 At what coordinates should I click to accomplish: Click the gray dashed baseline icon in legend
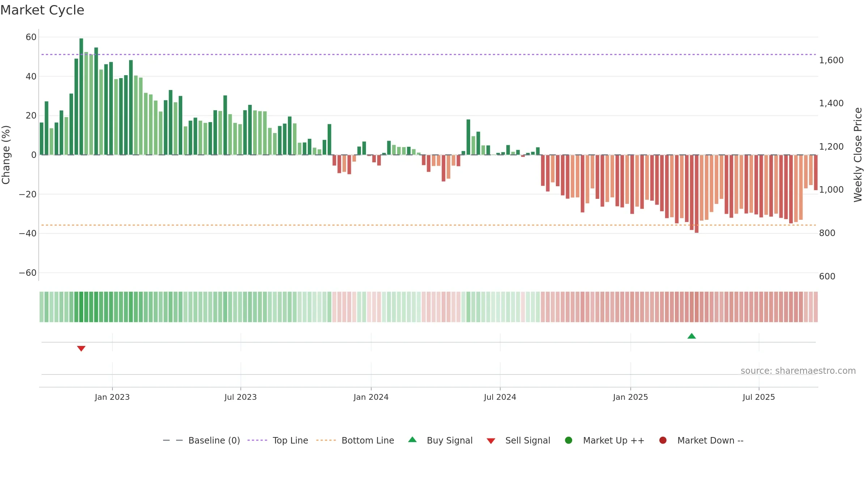(x=173, y=440)
